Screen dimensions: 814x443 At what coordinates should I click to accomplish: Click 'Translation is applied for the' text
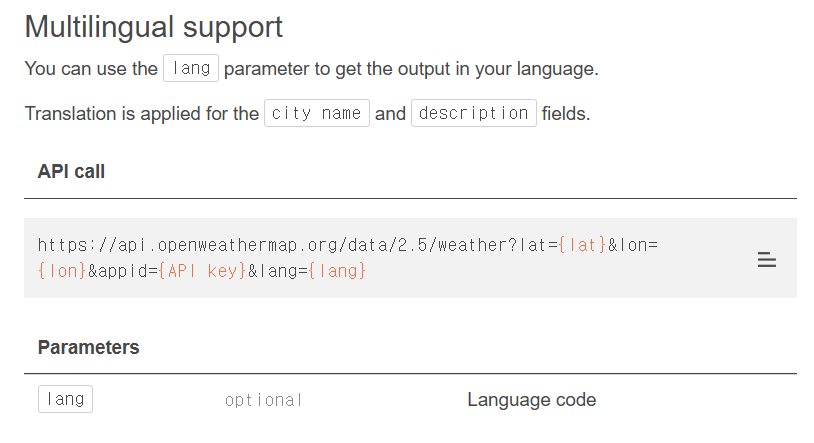(x=142, y=113)
